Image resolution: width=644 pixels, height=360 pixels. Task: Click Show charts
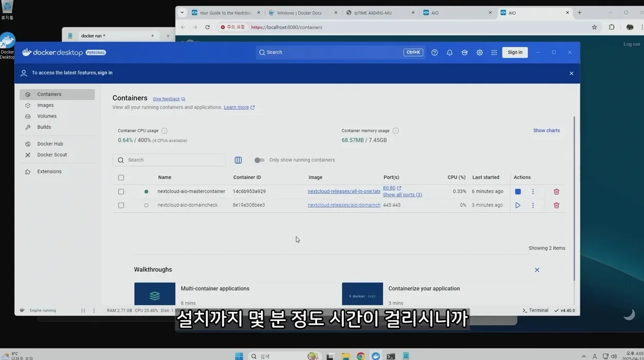pos(546,130)
